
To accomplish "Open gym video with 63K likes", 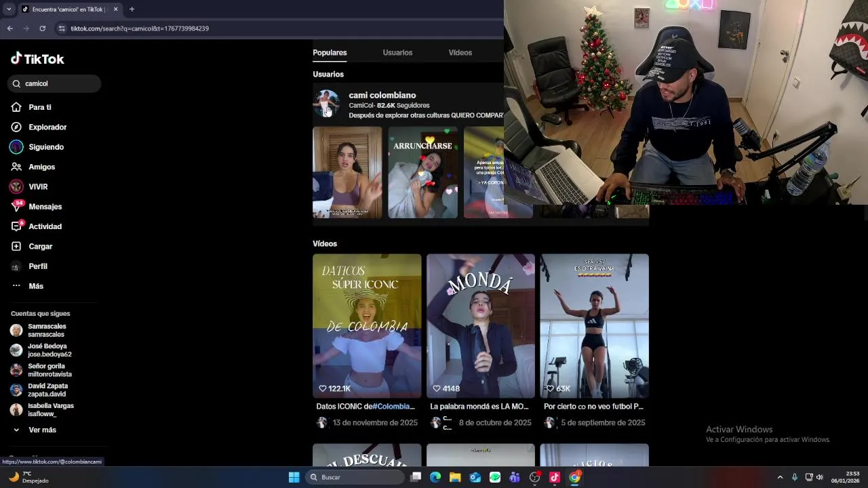I will 595,325.
